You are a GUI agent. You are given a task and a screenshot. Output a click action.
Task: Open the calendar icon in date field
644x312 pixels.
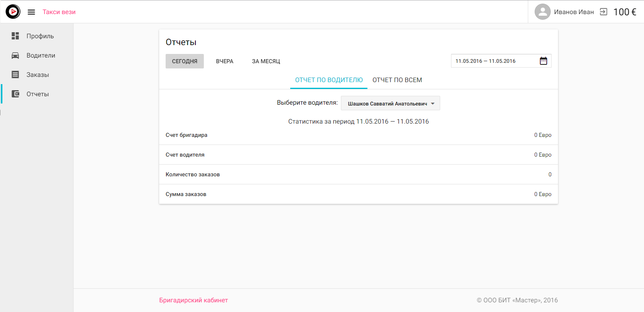pos(543,61)
